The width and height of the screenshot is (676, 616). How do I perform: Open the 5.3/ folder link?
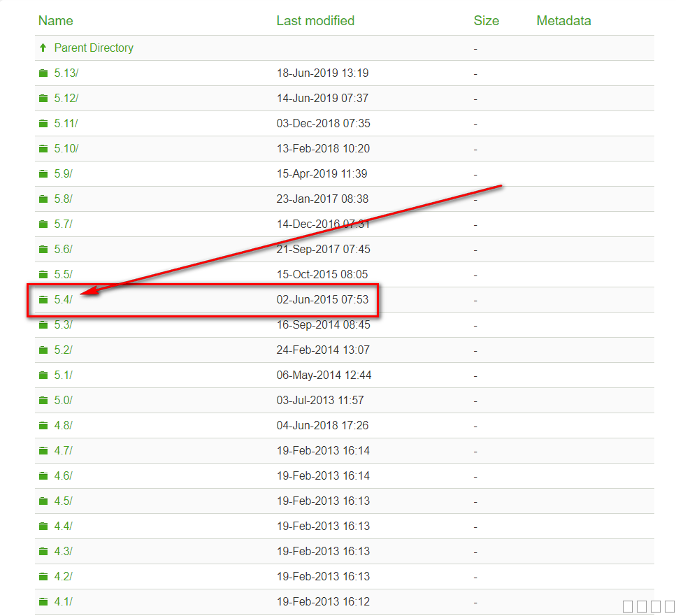point(63,325)
